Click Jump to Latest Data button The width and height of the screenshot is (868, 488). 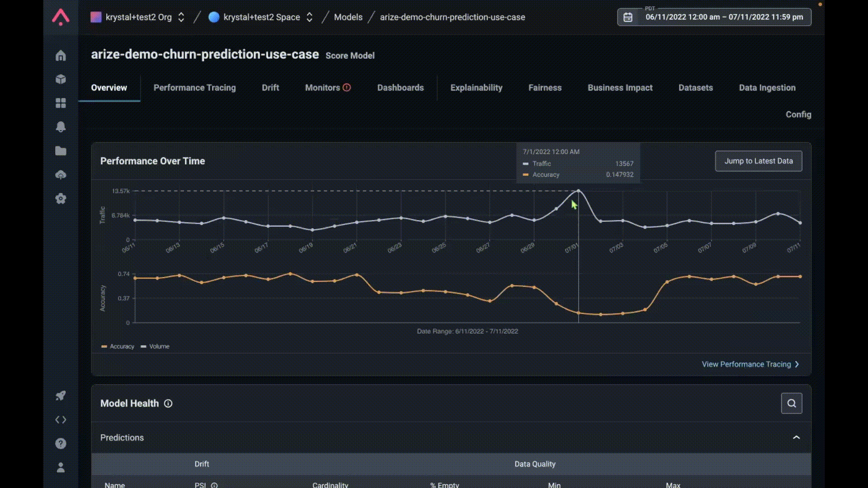[758, 161]
